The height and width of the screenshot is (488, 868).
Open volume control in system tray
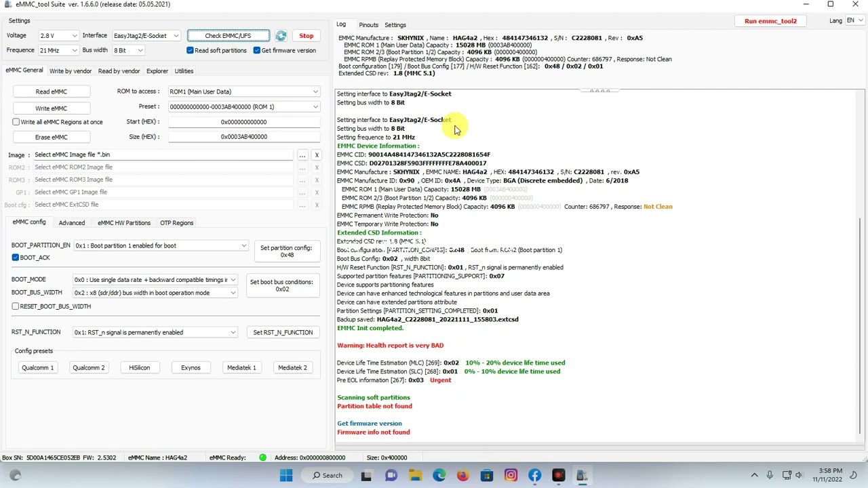(799, 475)
